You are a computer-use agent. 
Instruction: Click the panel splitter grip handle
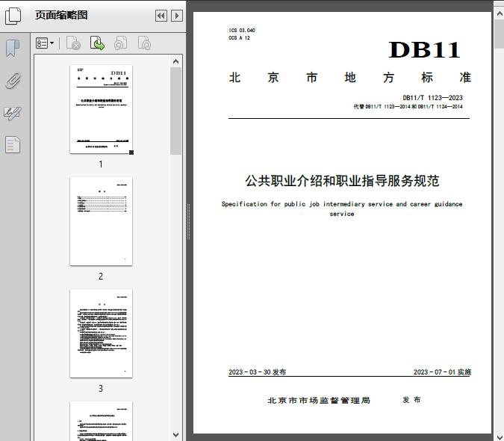pos(189,221)
